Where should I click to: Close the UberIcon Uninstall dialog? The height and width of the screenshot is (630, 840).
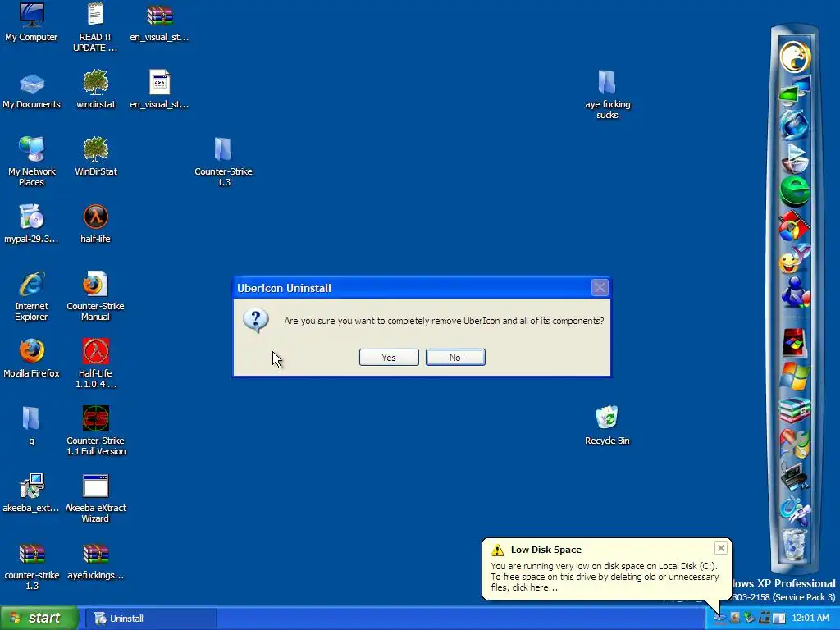pyautogui.click(x=600, y=288)
